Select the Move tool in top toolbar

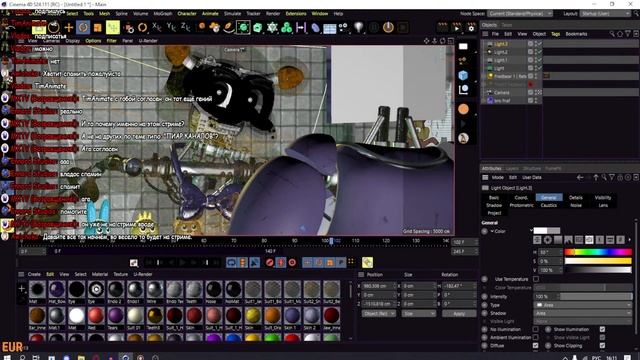coord(69,27)
